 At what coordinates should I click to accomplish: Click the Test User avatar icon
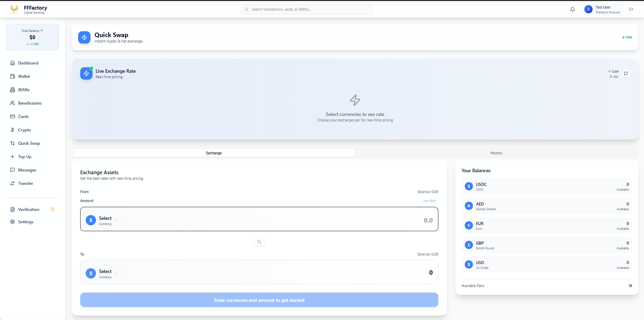coord(588,10)
